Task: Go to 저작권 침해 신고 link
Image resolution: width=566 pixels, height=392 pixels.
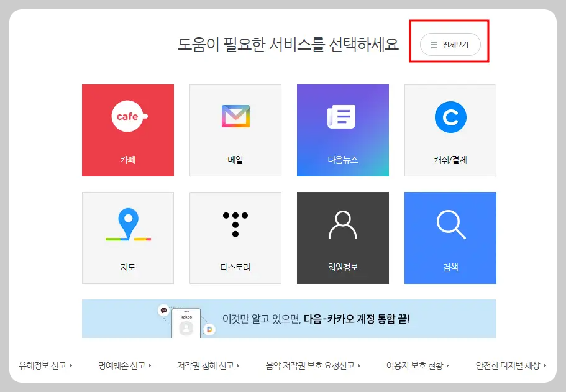Action: coord(208,366)
